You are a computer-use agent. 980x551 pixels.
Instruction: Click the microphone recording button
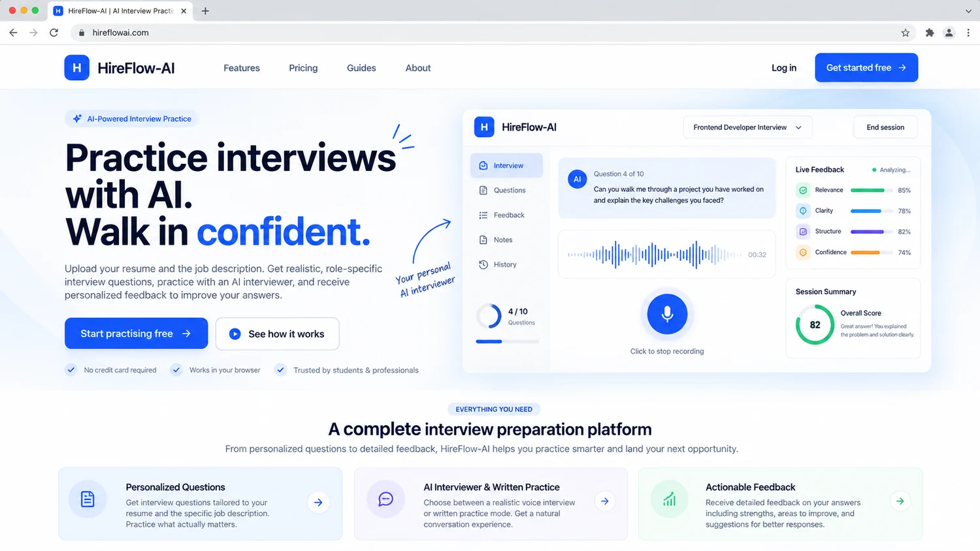click(667, 314)
